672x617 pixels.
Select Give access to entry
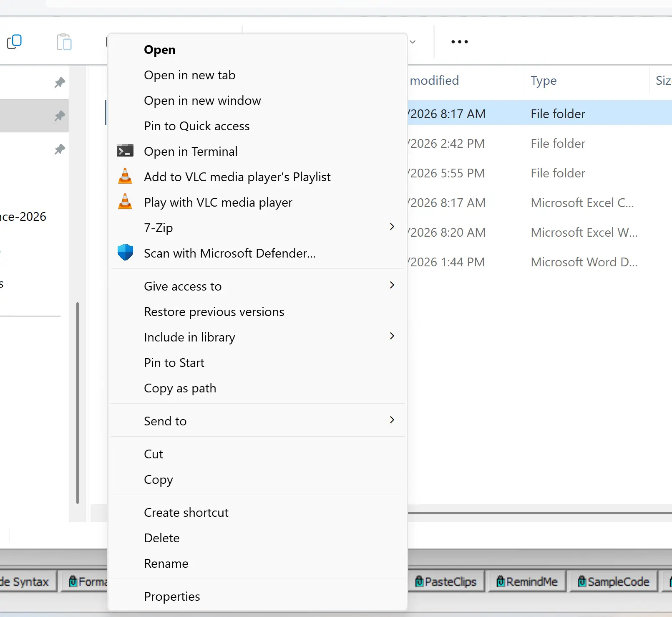(x=257, y=286)
